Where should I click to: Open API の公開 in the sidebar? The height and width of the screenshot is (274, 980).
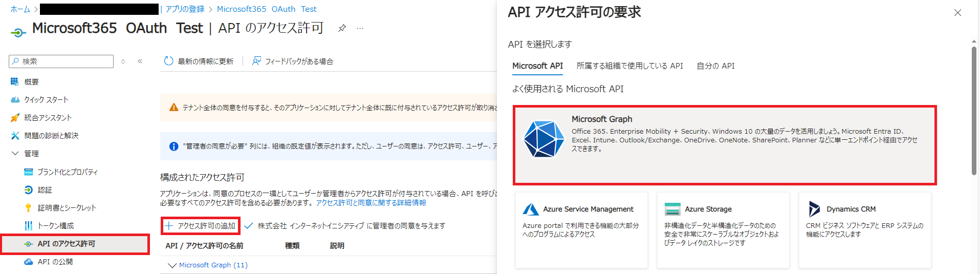click(x=55, y=262)
